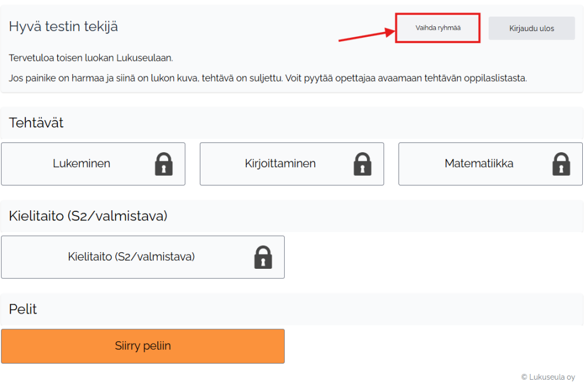This screenshot has height=390, width=588.
Task: Open the Kirjoittaminen task label
Action: [x=280, y=164]
